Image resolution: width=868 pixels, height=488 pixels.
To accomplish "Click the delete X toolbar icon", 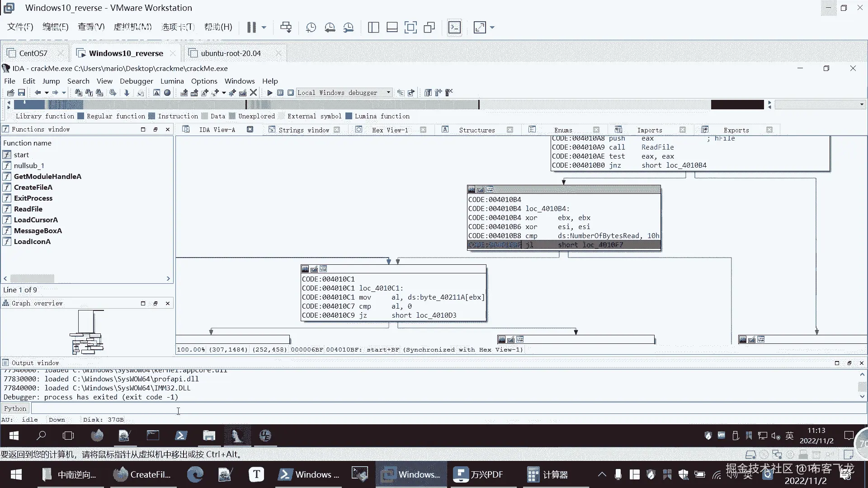I will (254, 93).
